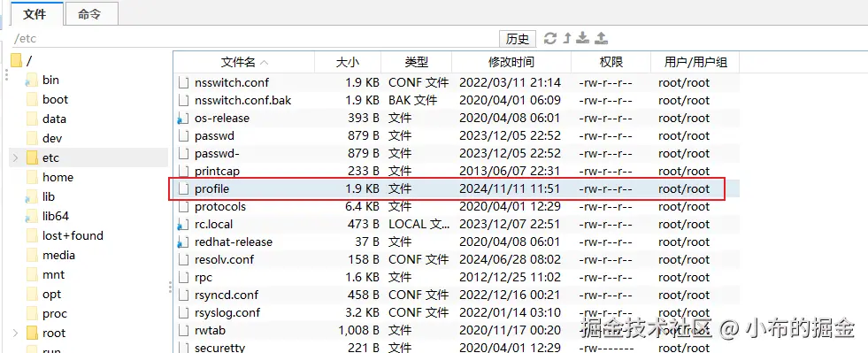Image resolution: width=868 pixels, height=353 pixels.
Task: Click the /etc path input field
Action: pos(255,39)
